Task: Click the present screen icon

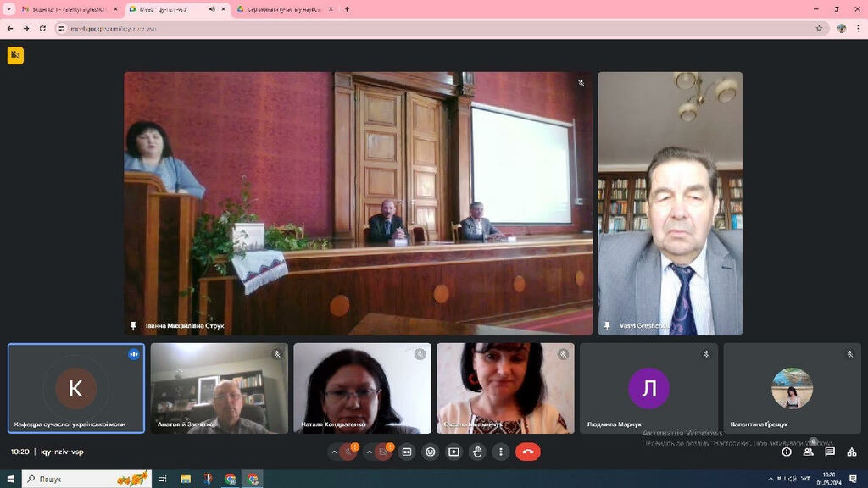Action: point(454,452)
